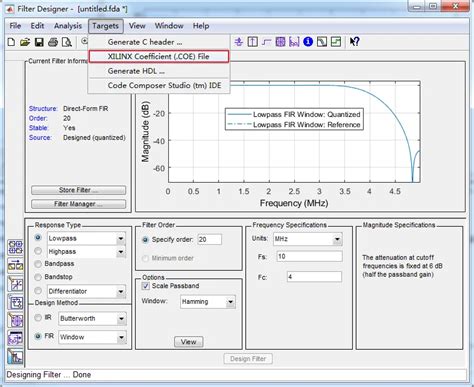Image resolution: width=474 pixels, height=387 pixels.
Task: Choose the IIR design method radio
Action: point(38,318)
